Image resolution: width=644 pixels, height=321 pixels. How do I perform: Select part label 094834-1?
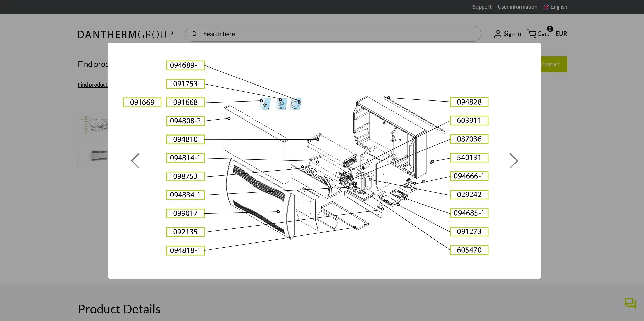click(185, 195)
